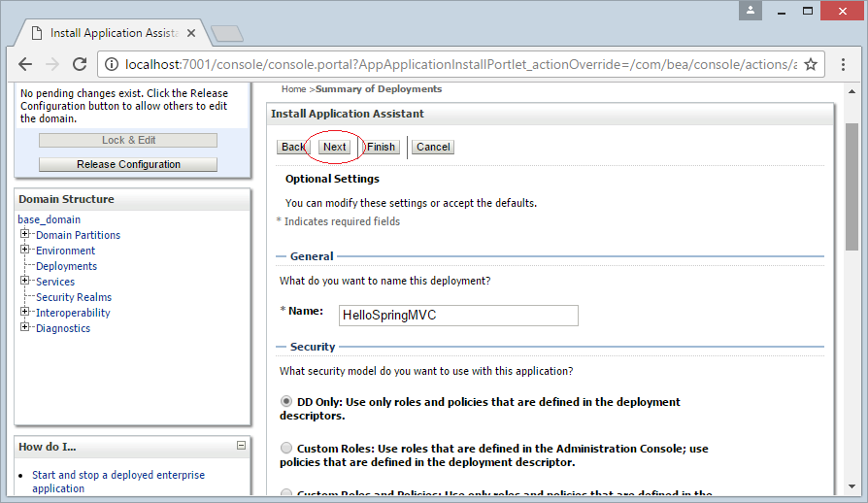
Task: Maximize the browser window
Action: pyautogui.click(x=808, y=11)
